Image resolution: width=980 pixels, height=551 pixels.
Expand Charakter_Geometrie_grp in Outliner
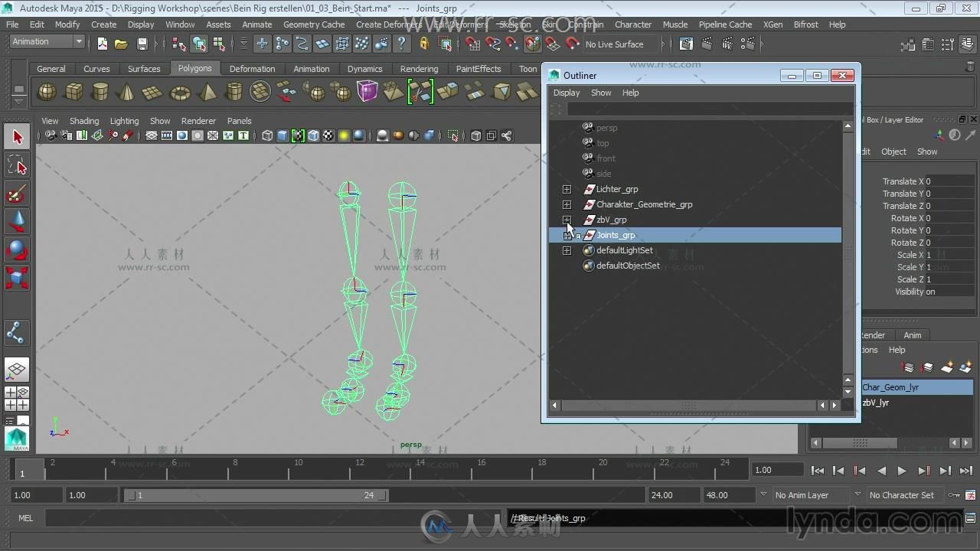(567, 204)
